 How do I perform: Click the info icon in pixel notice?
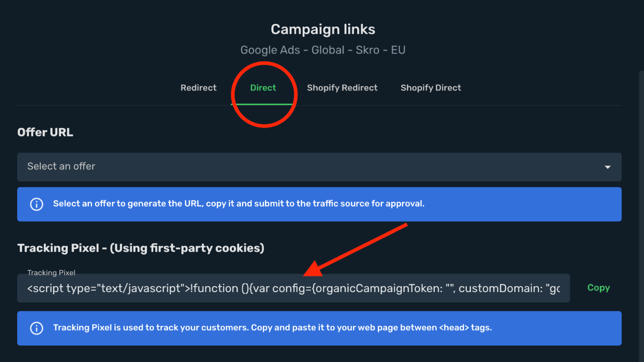tap(36, 328)
